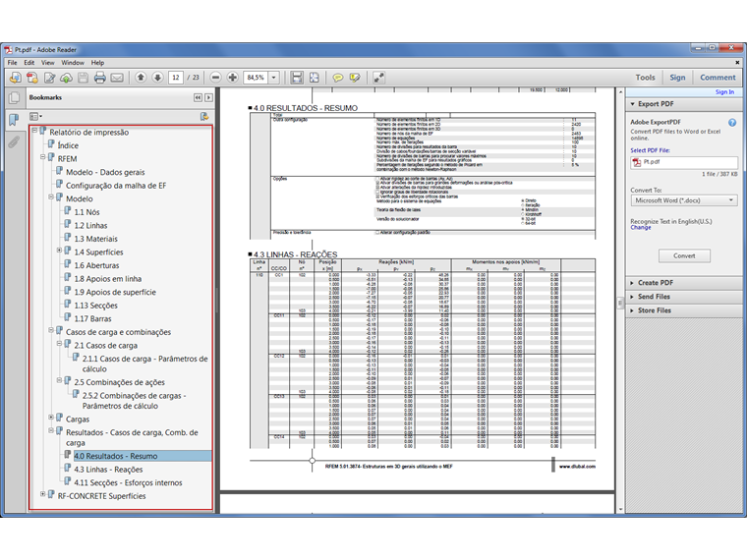
Task: Click the Highlight text icon
Action: [355, 78]
